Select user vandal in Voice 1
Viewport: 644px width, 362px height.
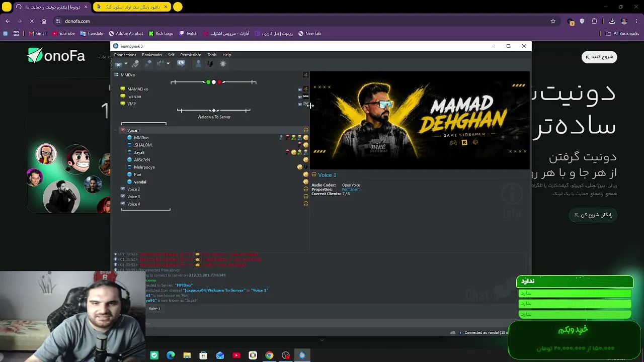[x=140, y=182]
